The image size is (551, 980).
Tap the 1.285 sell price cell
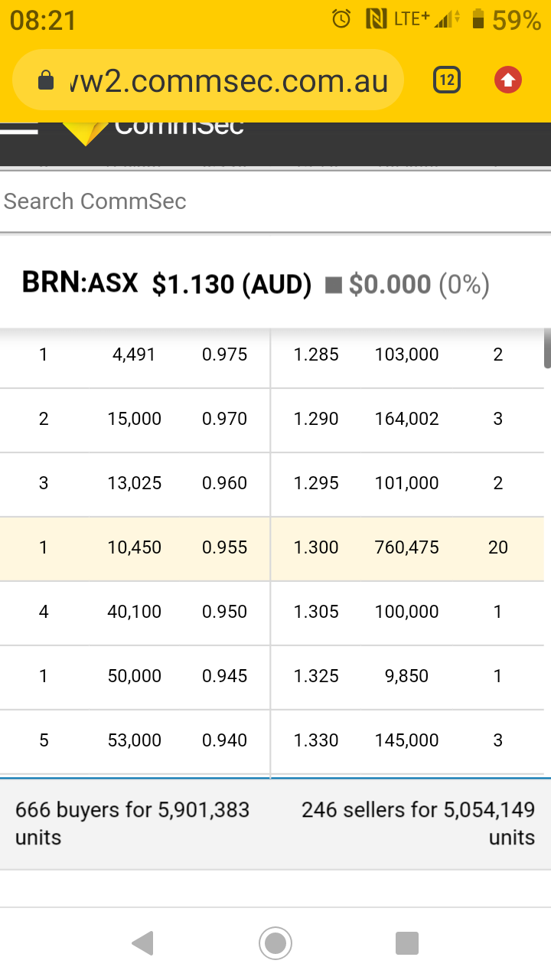[316, 354]
